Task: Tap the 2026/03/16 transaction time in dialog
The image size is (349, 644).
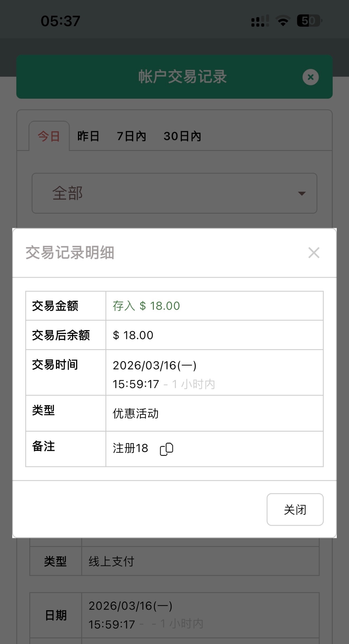Action: pos(154,366)
